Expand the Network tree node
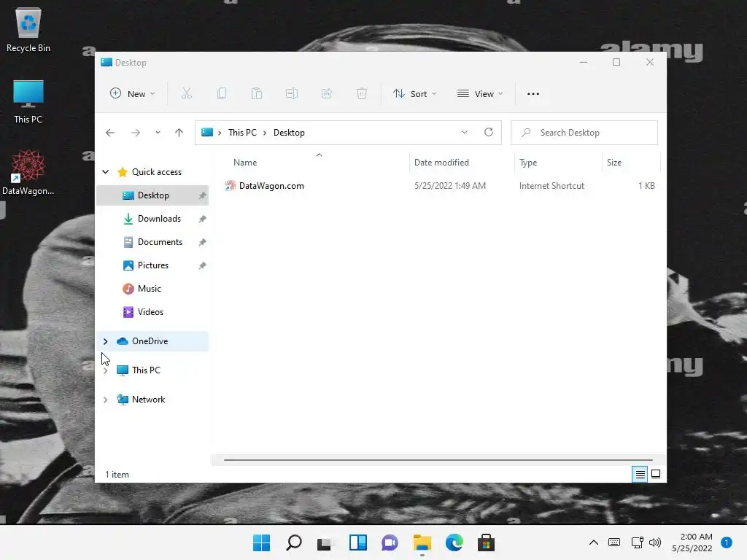Image resolution: width=747 pixels, height=560 pixels. click(x=106, y=400)
